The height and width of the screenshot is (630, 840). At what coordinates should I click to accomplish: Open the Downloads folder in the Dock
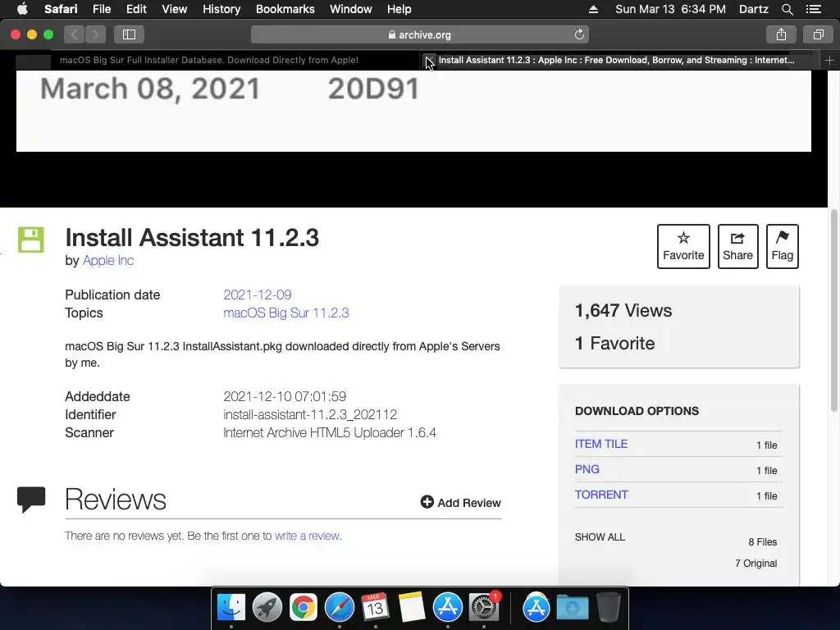[572, 608]
